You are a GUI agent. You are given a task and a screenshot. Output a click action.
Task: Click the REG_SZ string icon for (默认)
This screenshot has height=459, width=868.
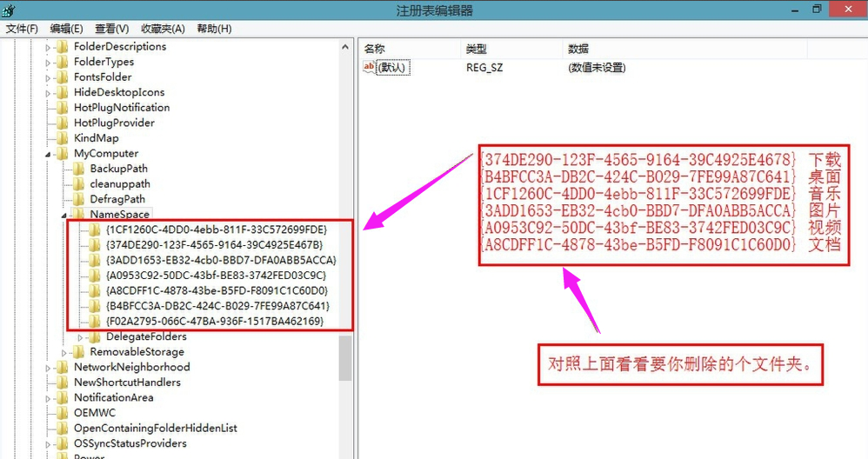tap(369, 68)
